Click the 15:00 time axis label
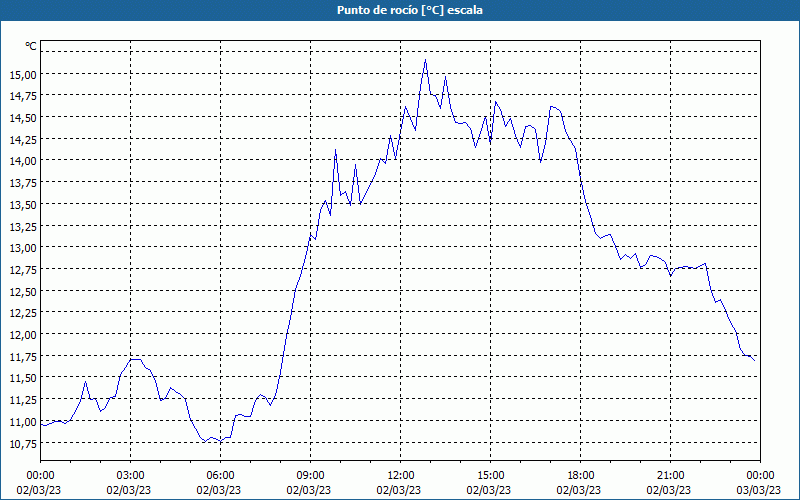 pos(490,476)
